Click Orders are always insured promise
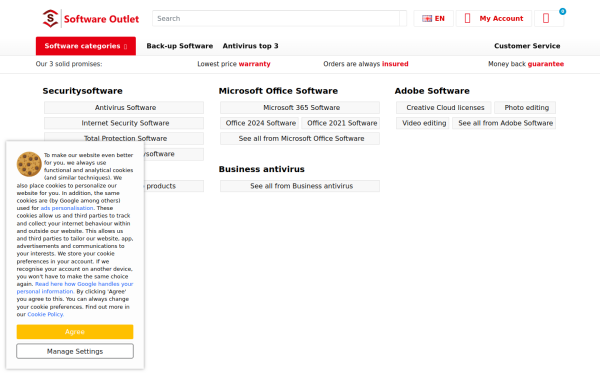 pos(366,64)
